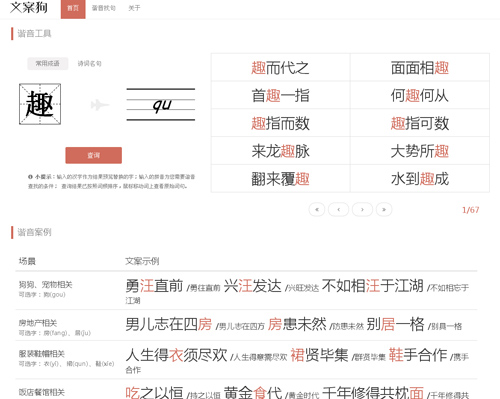Click example phrase 人生得衣须尽欢
The image size is (500, 399).
[x=176, y=355]
